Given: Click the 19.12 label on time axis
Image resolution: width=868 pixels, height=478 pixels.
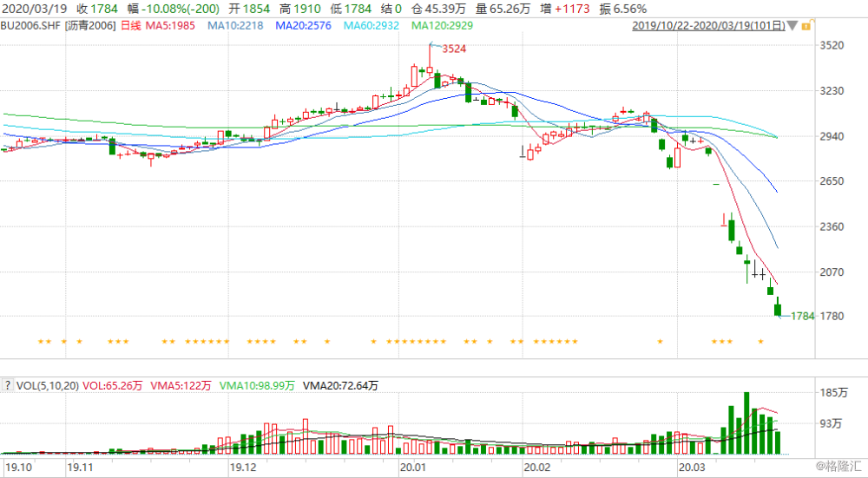Looking at the screenshot, I should point(243,467).
